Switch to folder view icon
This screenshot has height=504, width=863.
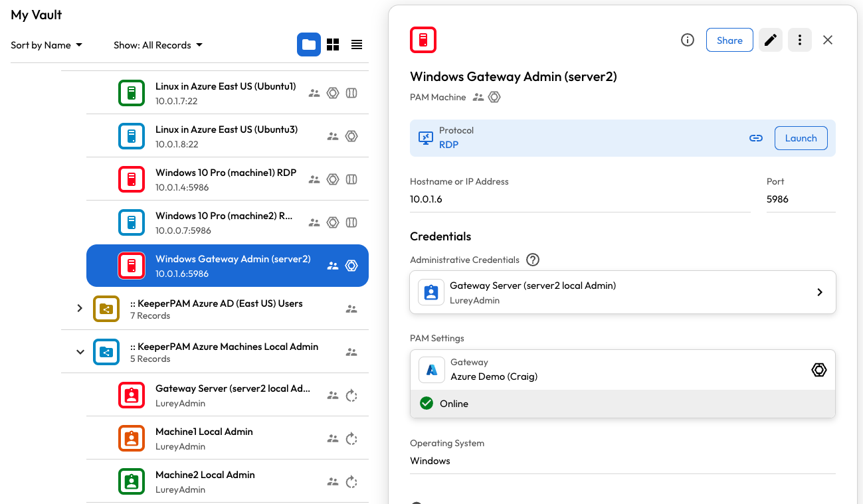tap(309, 44)
